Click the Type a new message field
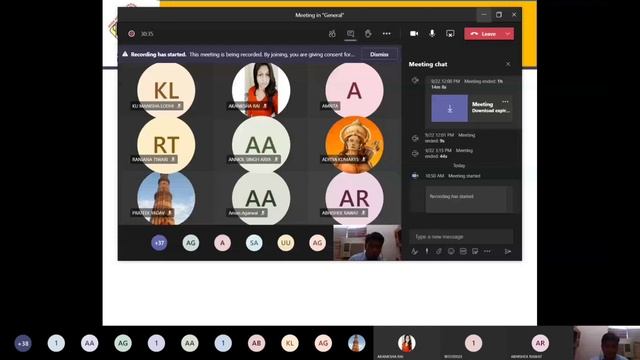Image resolution: width=640 pixels, height=360 pixels. pyautogui.click(x=461, y=237)
